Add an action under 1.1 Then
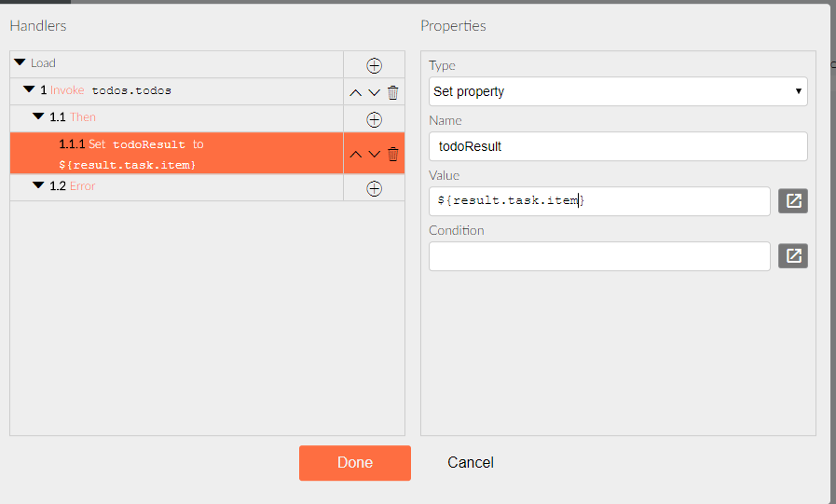This screenshot has height=504, width=836. coord(374,120)
